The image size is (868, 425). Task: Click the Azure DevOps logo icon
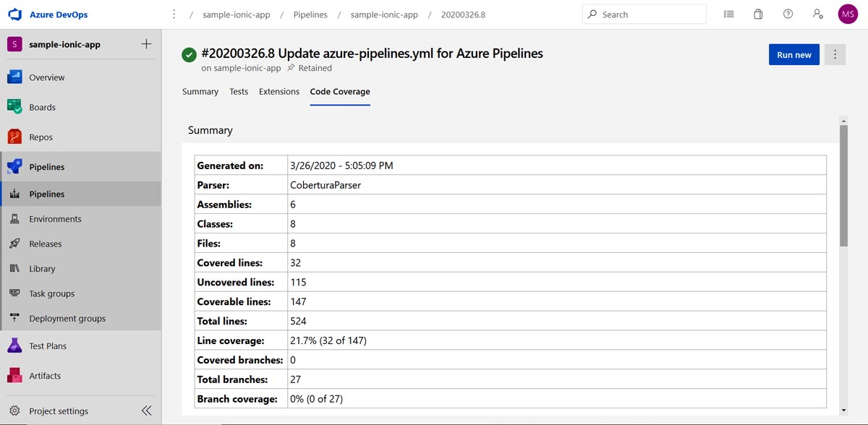[x=14, y=14]
